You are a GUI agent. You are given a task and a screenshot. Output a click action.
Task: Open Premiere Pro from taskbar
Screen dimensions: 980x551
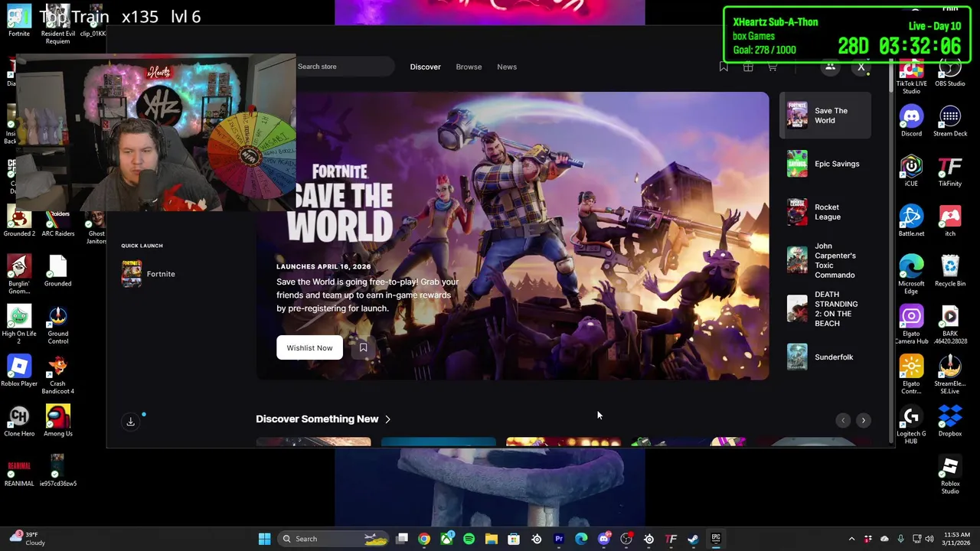pyautogui.click(x=559, y=539)
